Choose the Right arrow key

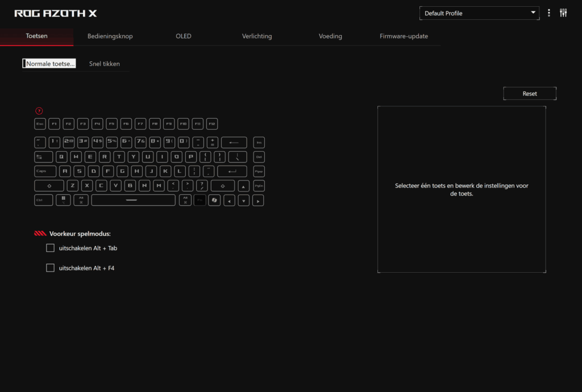(x=258, y=201)
